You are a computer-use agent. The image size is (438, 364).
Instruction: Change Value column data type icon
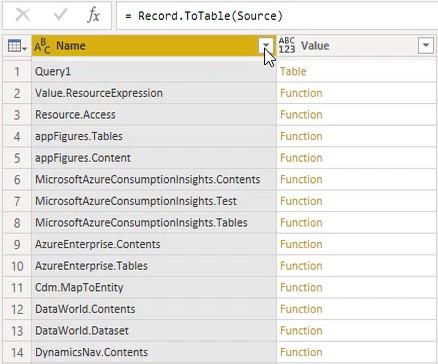pos(287,46)
